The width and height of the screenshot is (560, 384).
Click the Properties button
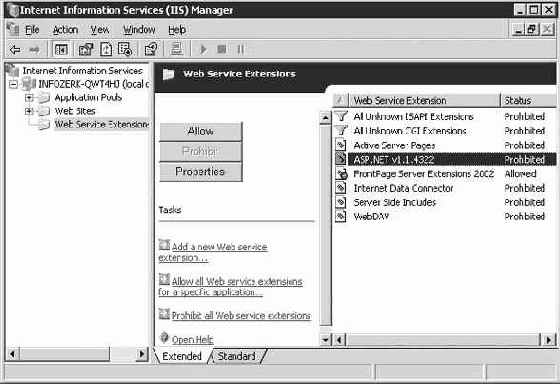[201, 172]
